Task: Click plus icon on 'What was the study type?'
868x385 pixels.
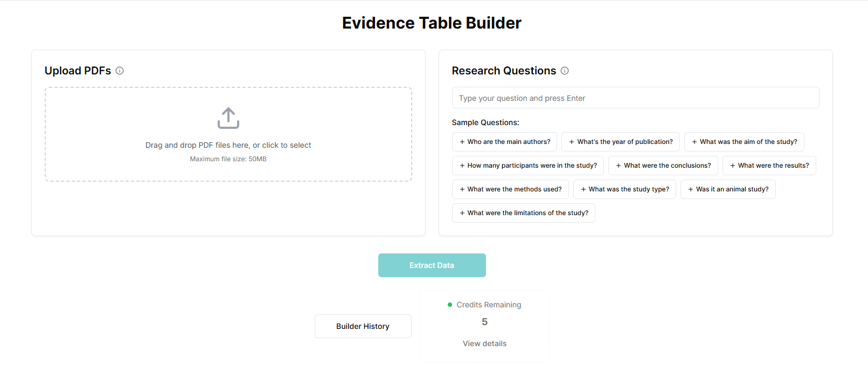Action: point(583,189)
